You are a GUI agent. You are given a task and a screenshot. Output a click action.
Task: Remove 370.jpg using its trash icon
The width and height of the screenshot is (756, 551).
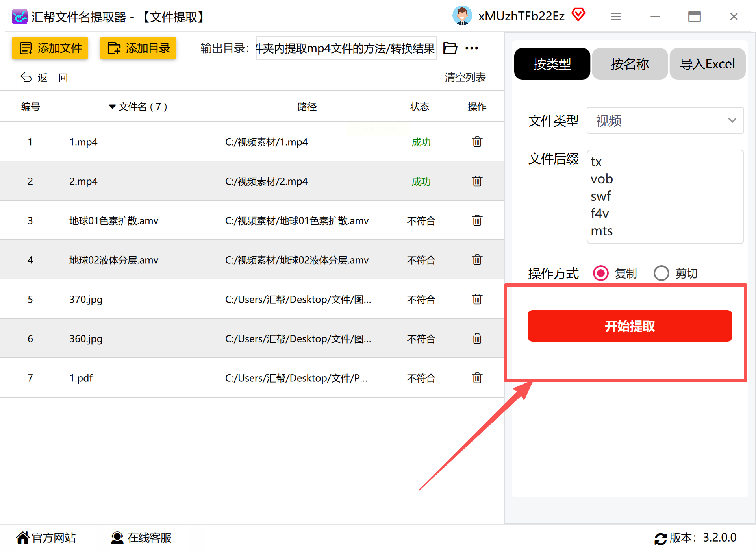point(477,299)
